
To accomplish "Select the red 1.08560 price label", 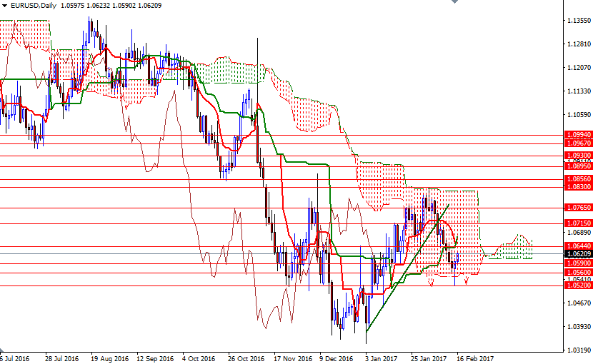I will pos(578,179).
